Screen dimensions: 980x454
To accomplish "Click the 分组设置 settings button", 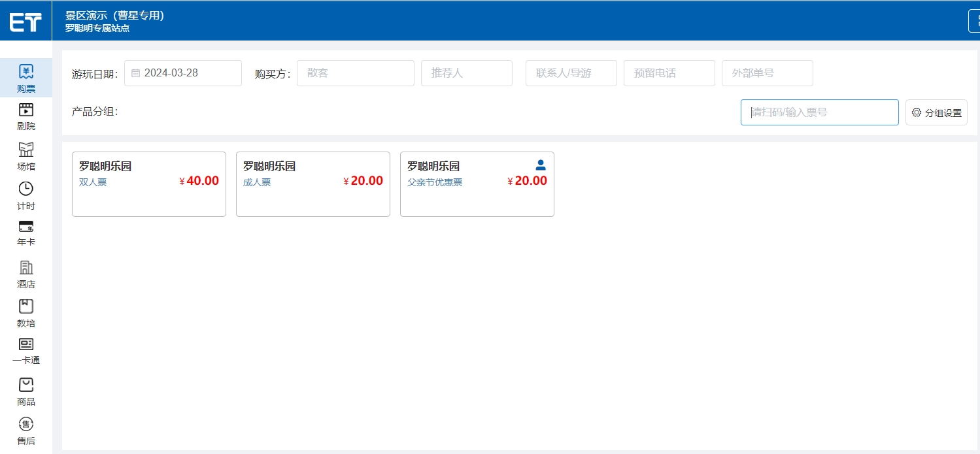I will point(936,113).
